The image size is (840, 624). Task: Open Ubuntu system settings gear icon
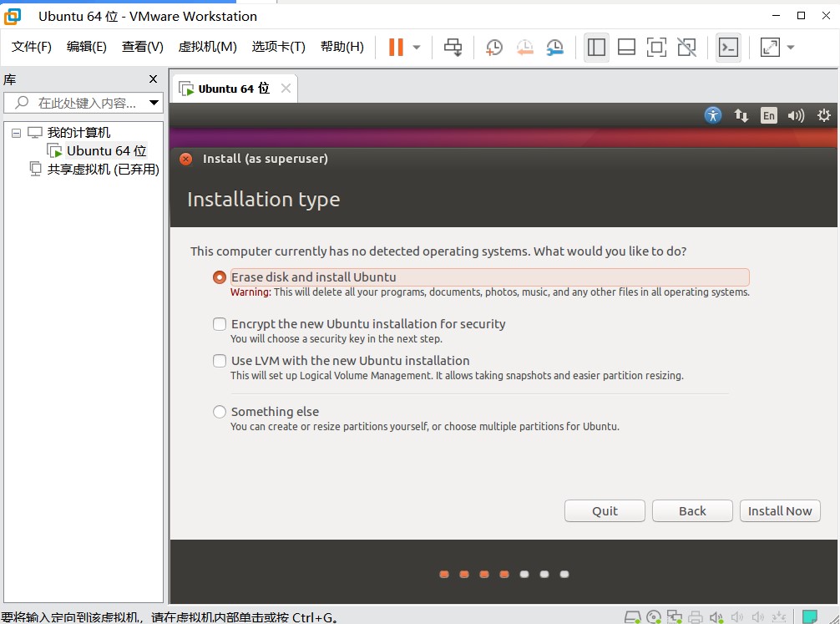[x=824, y=116]
